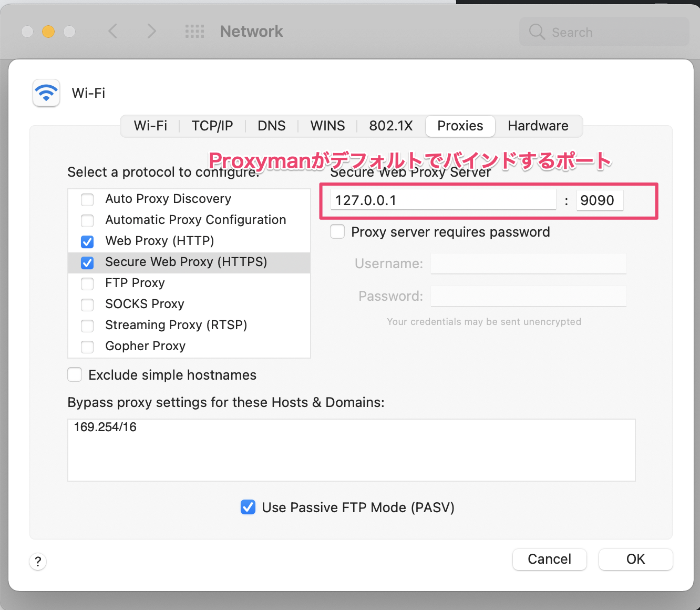
Task: Click the port field showing 9090
Action: point(600,200)
